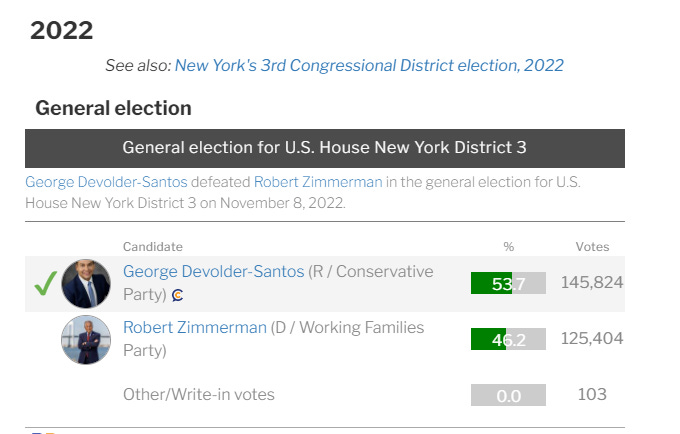Click the 0.0 percent write-in bar
Viewport: 680px width, 434px height.
(508, 395)
